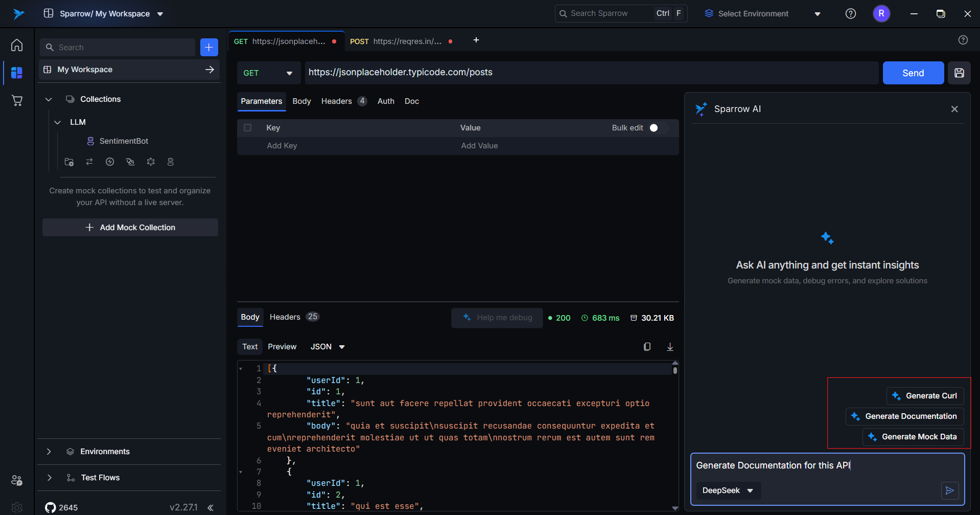Image resolution: width=980 pixels, height=515 pixels.
Task: Add GraphQL request icon in LLM collection
Action: click(151, 162)
